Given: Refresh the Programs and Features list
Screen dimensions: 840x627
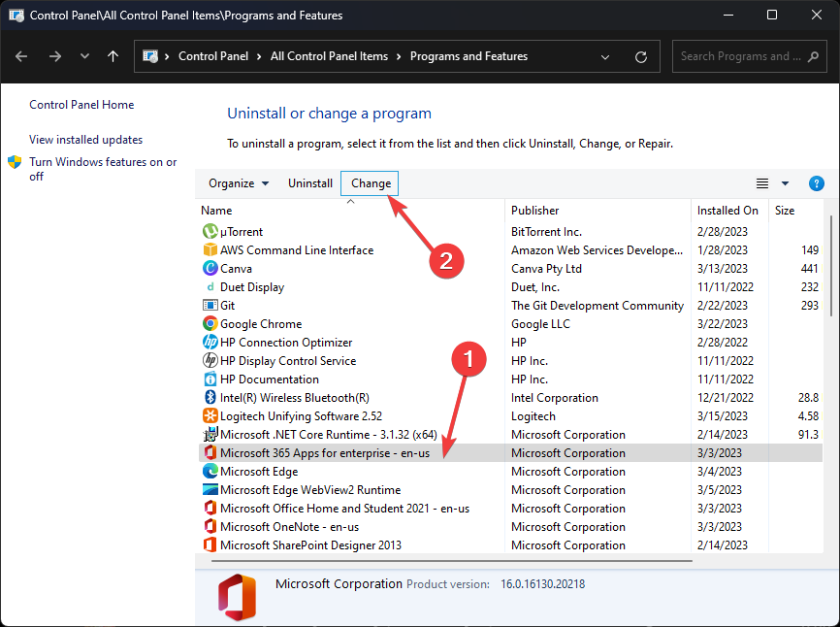Looking at the screenshot, I should (x=640, y=57).
